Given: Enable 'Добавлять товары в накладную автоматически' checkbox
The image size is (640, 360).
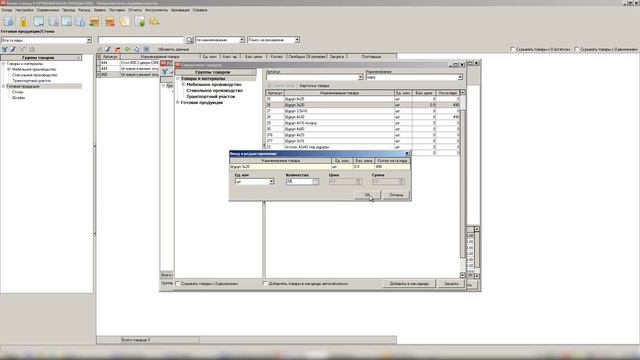Looking at the screenshot, I should click(x=265, y=283).
